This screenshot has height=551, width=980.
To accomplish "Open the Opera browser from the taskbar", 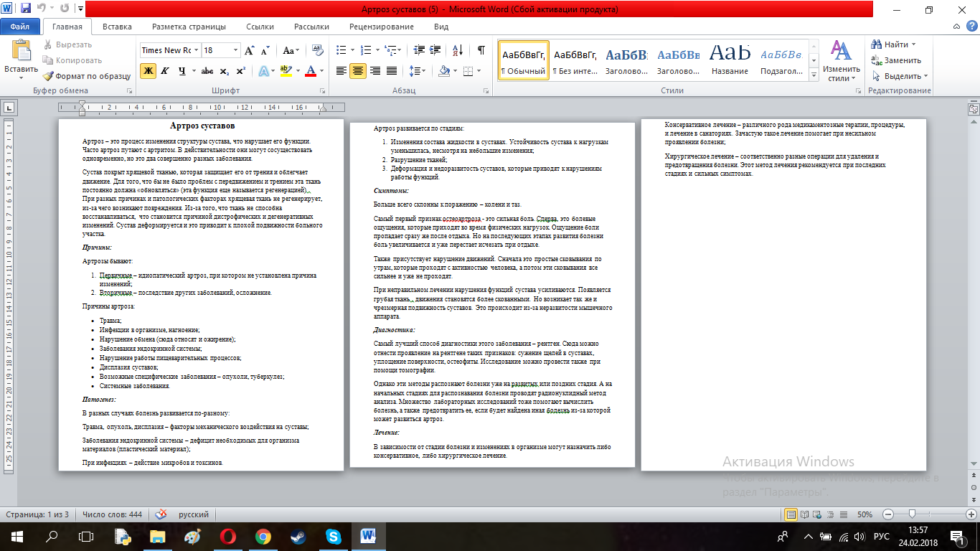I will pos(228,537).
